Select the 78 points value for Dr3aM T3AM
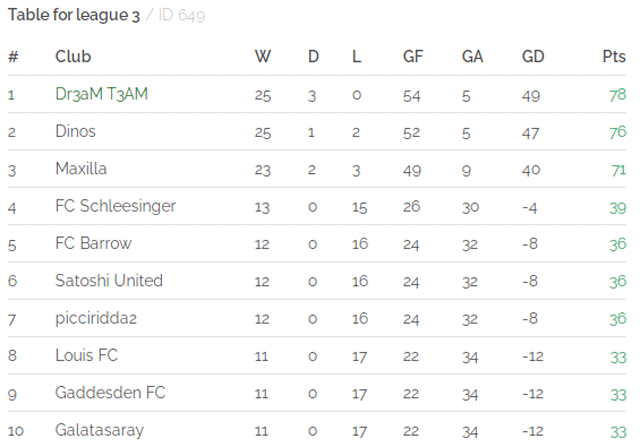This screenshot has width=640, height=447. pos(618,95)
